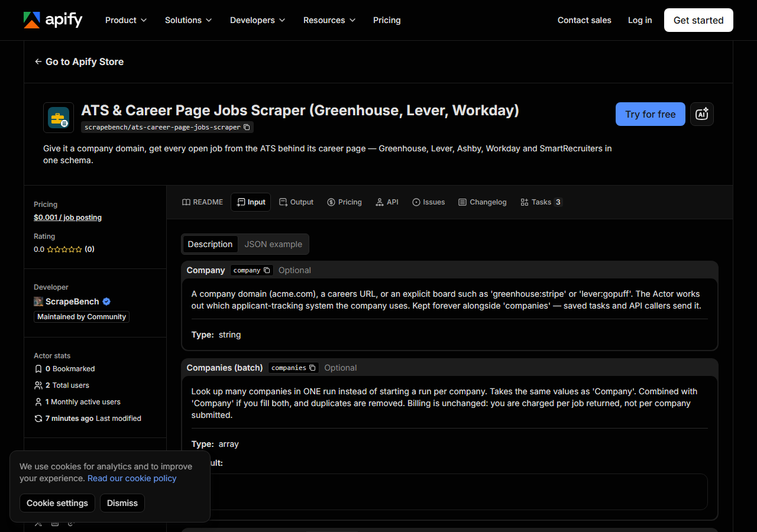This screenshot has width=757, height=532.
Task: Open the Pricing tab of the actor
Action: [344, 202]
